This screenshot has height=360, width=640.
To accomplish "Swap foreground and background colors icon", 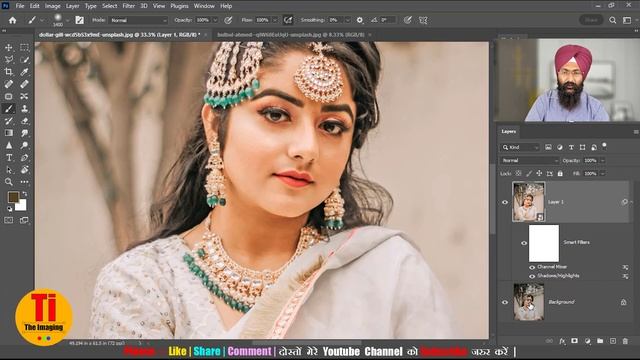I will click(24, 194).
